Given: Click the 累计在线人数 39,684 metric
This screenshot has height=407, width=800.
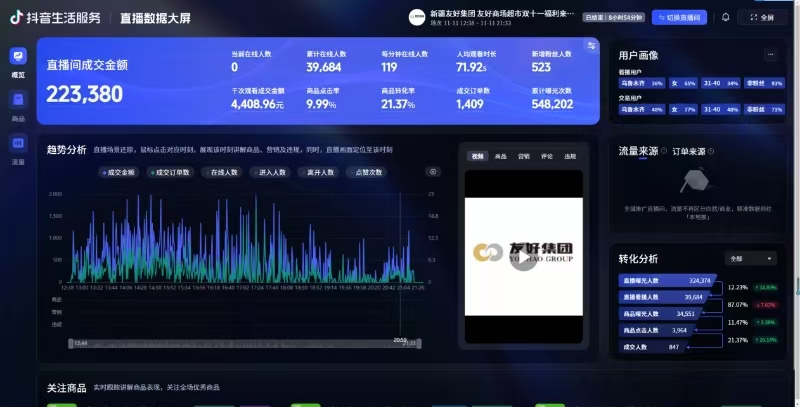Looking at the screenshot, I should point(326,62).
